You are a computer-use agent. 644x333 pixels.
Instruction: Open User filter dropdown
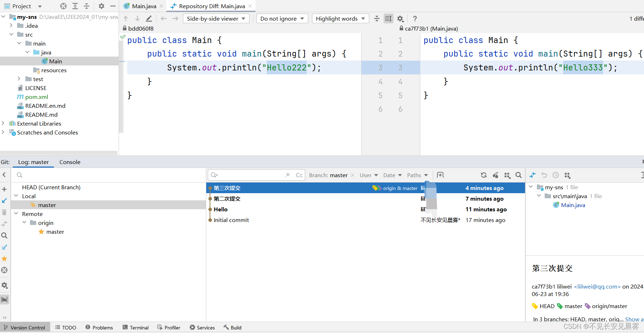pyautogui.click(x=369, y=175)
